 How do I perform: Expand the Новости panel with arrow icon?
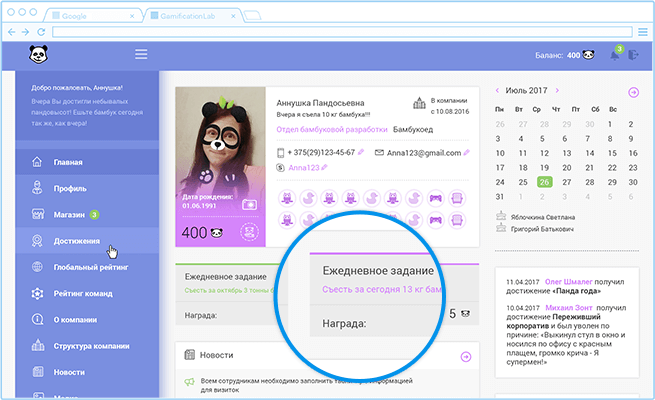click(x=466, y=356)
